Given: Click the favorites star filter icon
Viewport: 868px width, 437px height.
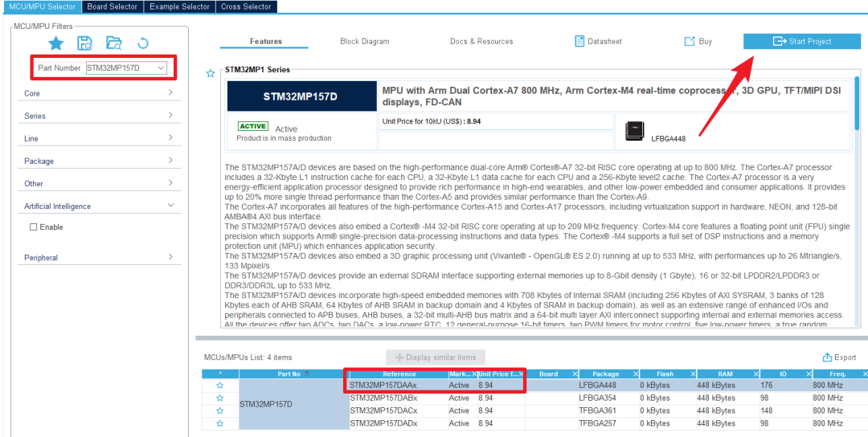Looking at the screenshot, I should tap(56, 43).
